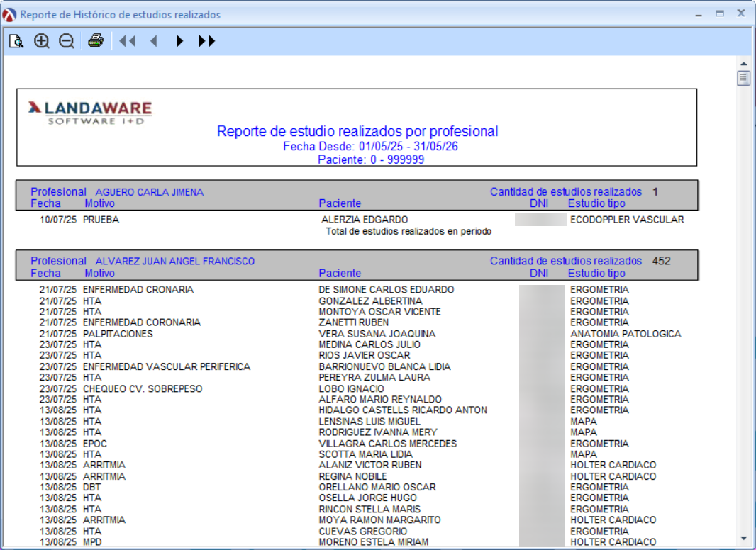Viewport: 756px width, 550px height.
Task: Select professional name ALVAREZ JUAN ANGEL FRANCISCO
Action: point(175,262)
